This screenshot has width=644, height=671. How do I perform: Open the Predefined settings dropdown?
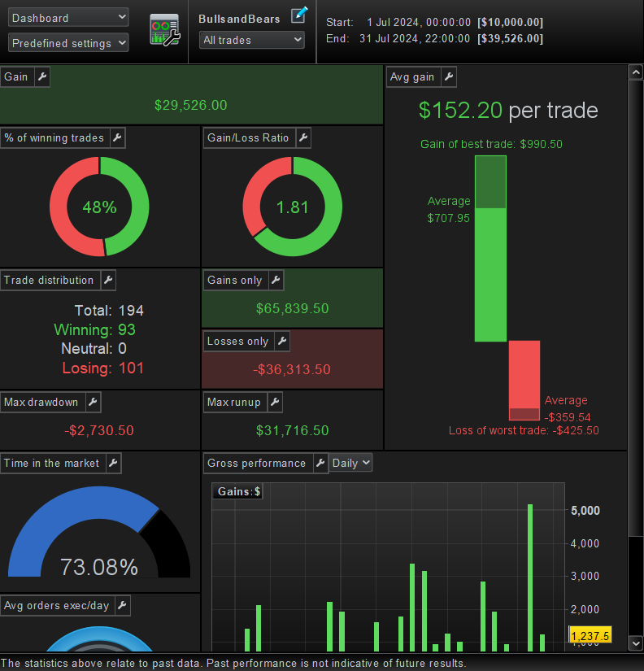point(68,43)
